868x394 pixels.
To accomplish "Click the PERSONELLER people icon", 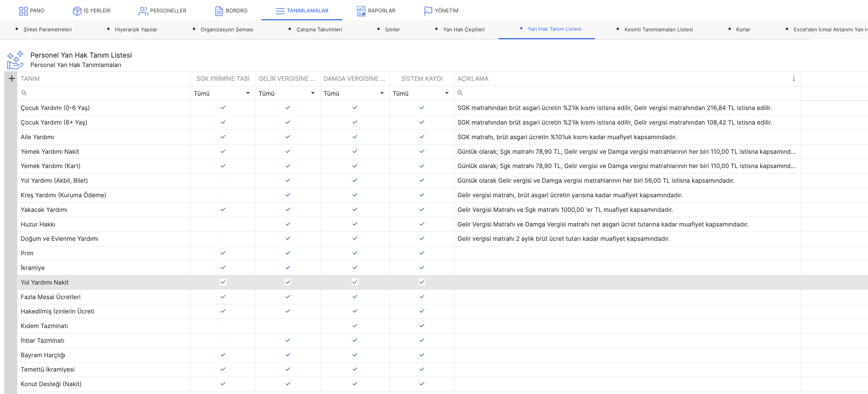I will (x=143, y=11).
